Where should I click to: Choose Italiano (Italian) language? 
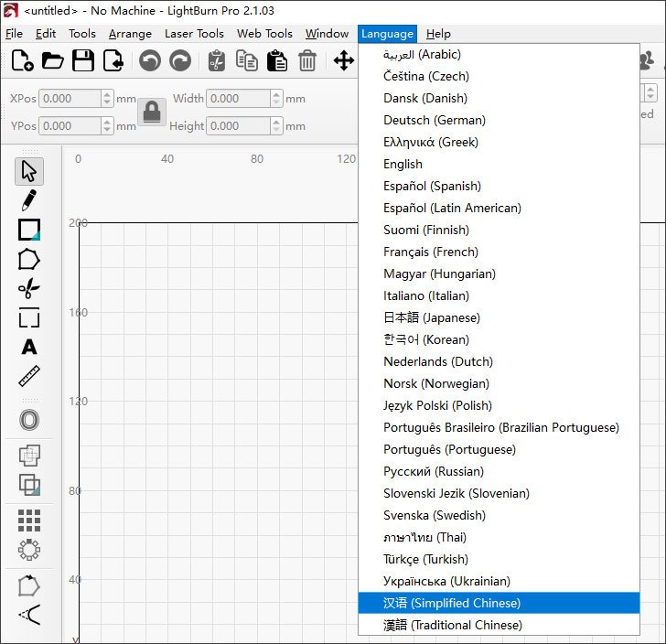click(x=499, y=295)
